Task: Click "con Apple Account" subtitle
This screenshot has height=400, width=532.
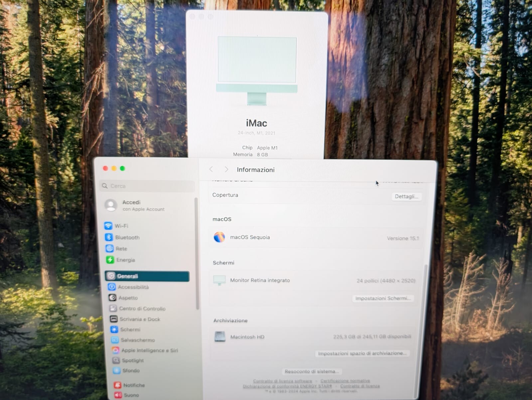Action: 144,209
